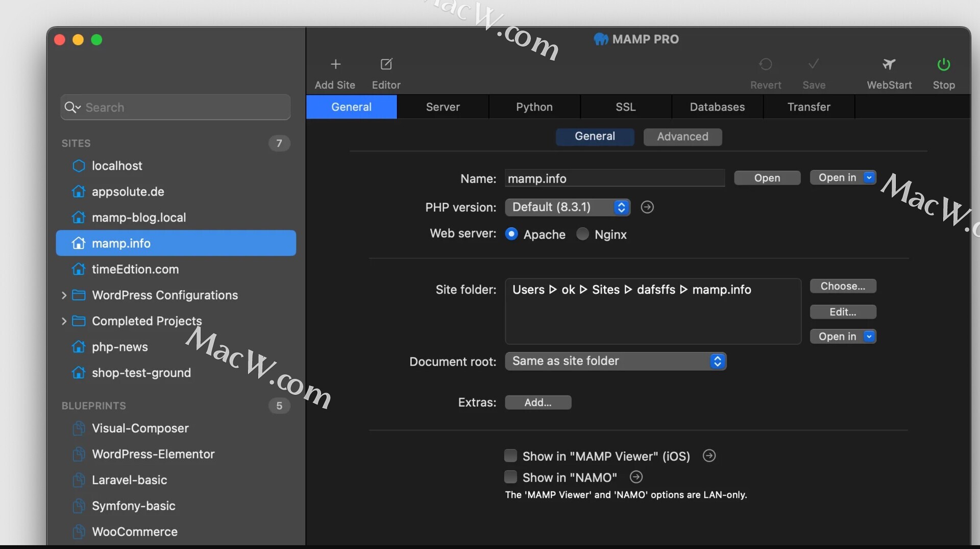Click the Open button next to Name
The image size is (980, 549).
[767, 178]
